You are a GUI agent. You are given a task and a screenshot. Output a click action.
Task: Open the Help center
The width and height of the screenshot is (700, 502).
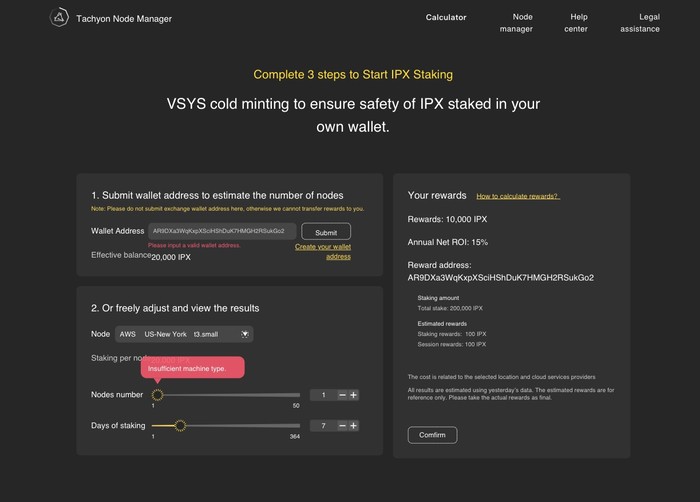(x=576, y=23)
